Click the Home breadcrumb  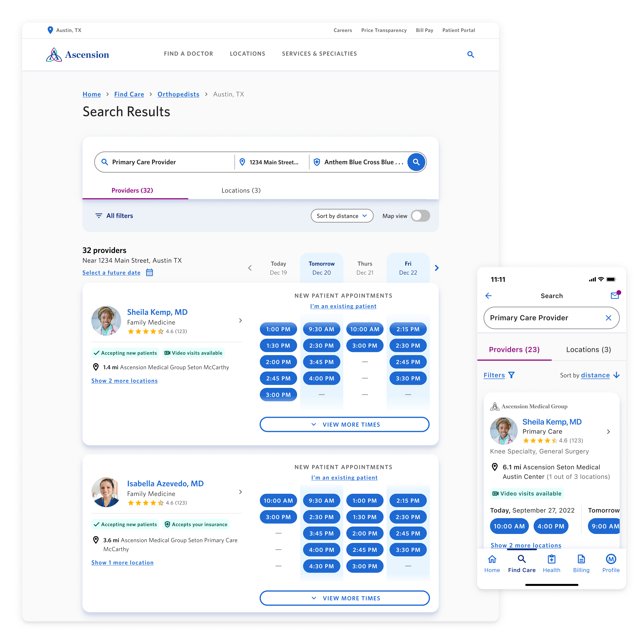pyautogui.click(x=92, y=94)
